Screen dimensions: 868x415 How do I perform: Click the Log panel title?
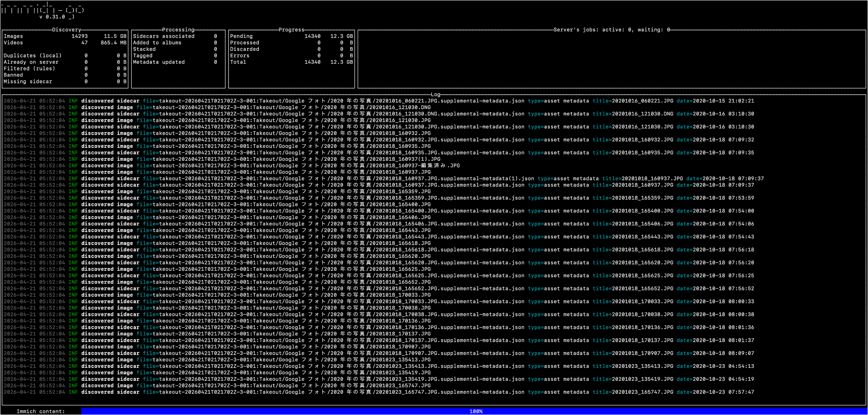(435, 95)
